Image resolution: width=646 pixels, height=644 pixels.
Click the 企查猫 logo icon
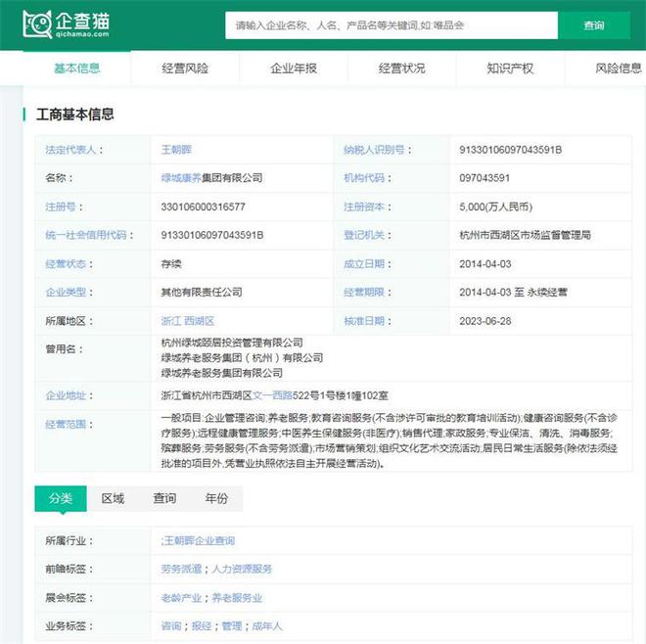tap(66, 24)
